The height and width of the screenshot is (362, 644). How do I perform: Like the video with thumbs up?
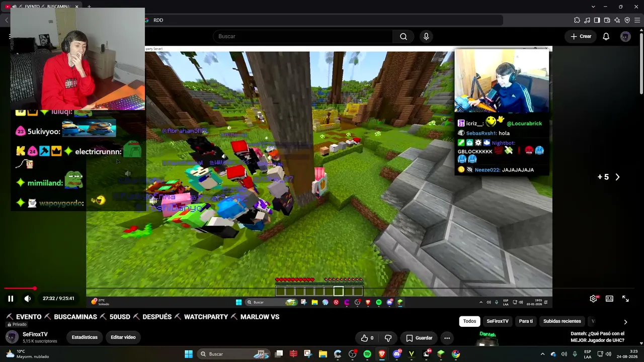tap(367, 338)
